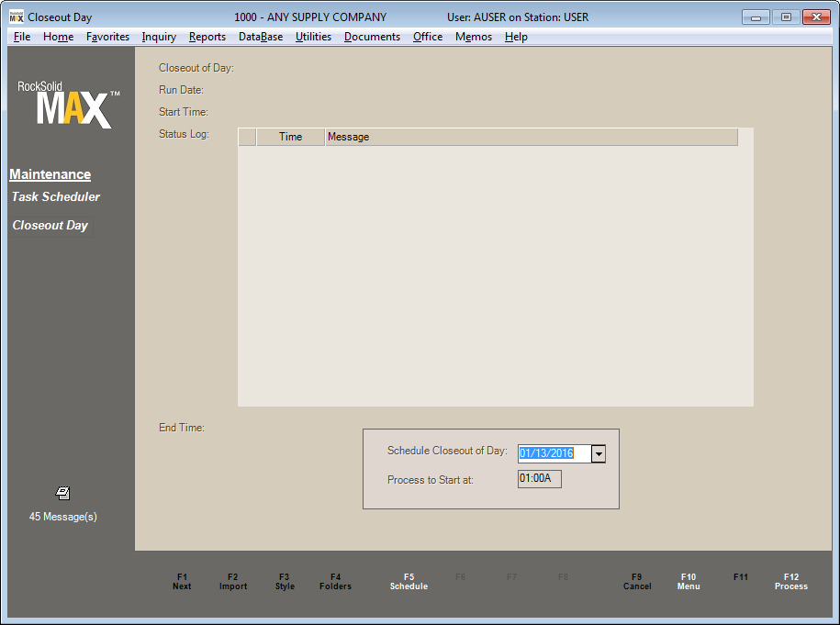Open the File menu

coord(22,37)
